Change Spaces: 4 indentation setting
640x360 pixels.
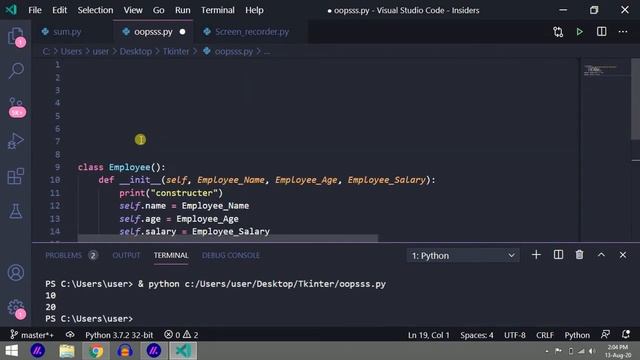(477, 335)
